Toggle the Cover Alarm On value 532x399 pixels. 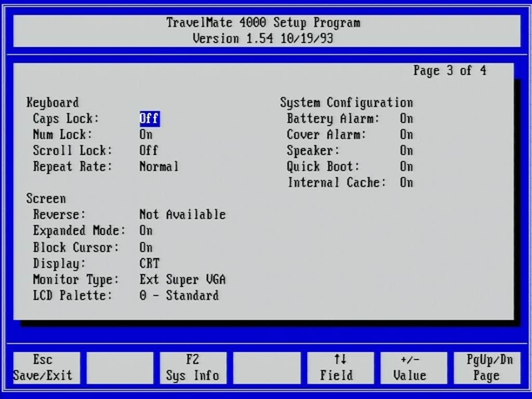click(x=406, y=135)
